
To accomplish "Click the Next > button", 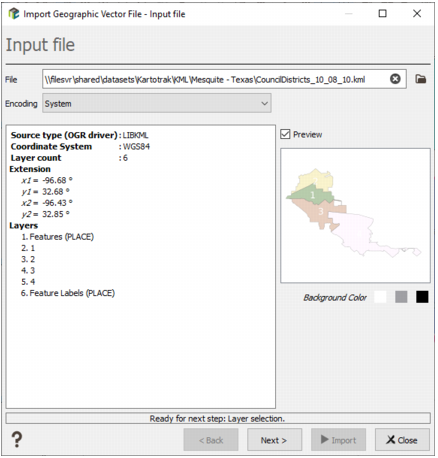I will (x=274, y=440).
